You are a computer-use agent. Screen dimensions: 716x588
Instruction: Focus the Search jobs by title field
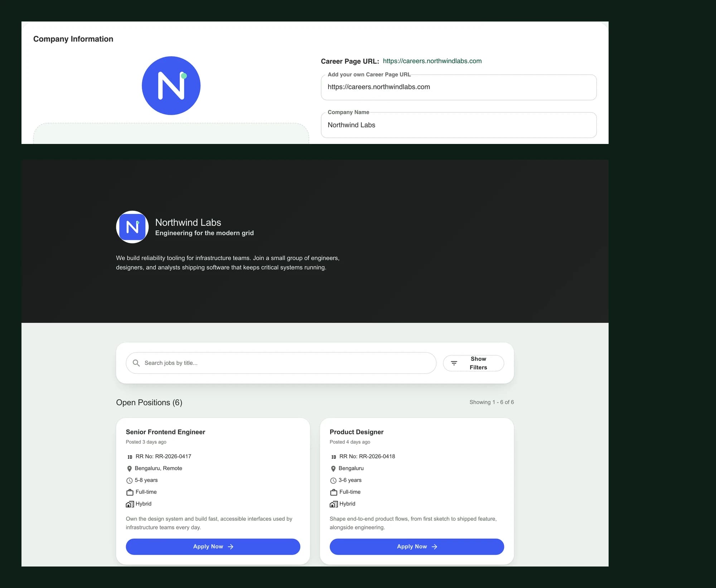coord(281,363)
